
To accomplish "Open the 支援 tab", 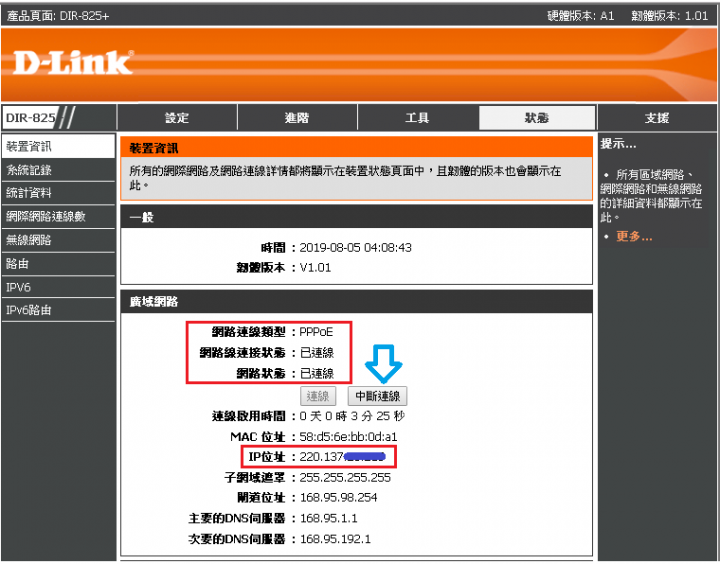I will pos(657,118).
